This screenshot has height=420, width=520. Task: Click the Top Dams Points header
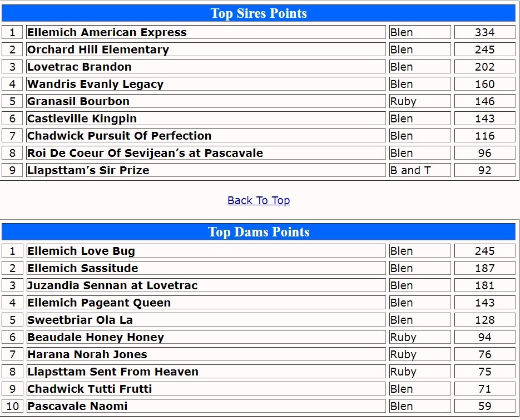point(258,232)
